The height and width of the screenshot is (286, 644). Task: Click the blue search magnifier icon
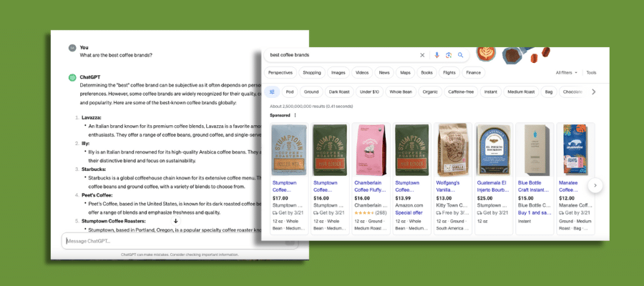460,55
